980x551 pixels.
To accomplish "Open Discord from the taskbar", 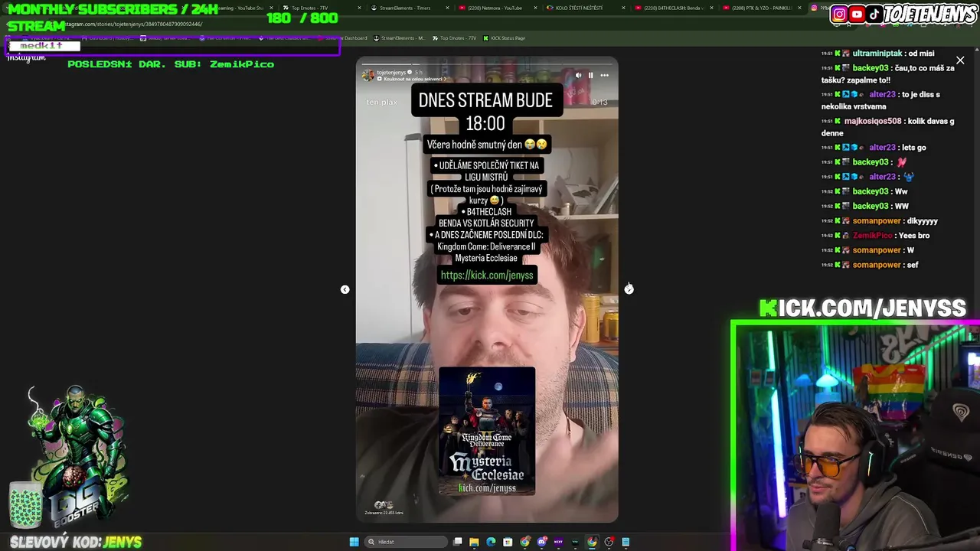I will coord(541,542).
